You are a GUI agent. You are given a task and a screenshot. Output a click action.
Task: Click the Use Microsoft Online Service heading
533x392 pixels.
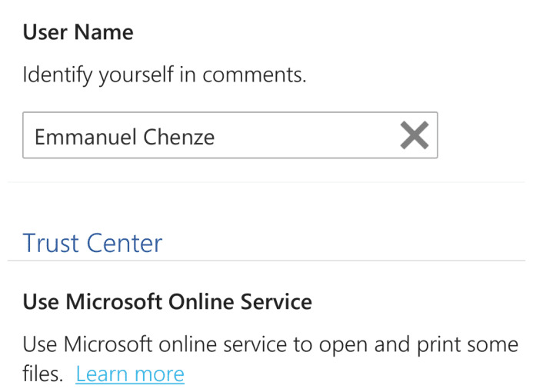(167, 301)
